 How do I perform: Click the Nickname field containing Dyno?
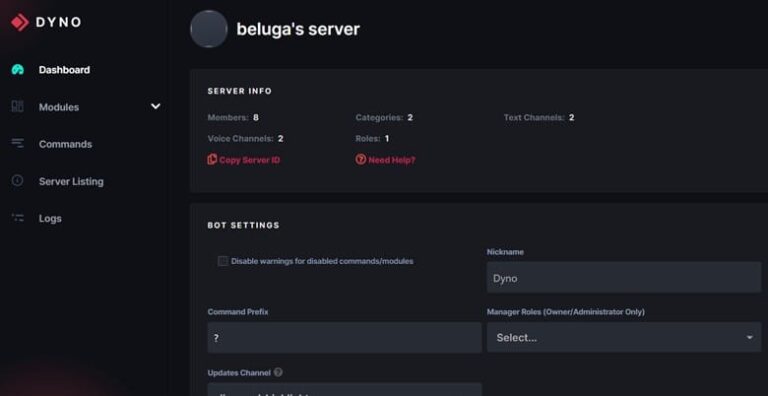click(624, 277)
